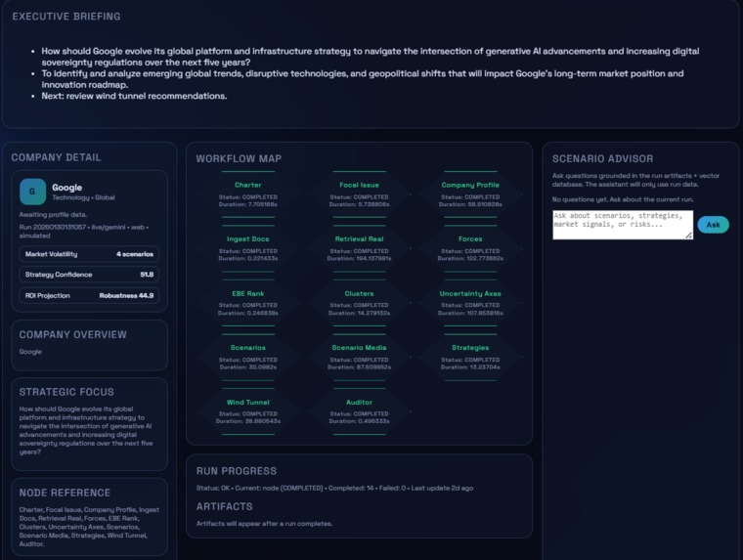Click the Run Progress heading
Viewport: 743px width, 560px height.
pyautogui.click(x=237, y=471)
